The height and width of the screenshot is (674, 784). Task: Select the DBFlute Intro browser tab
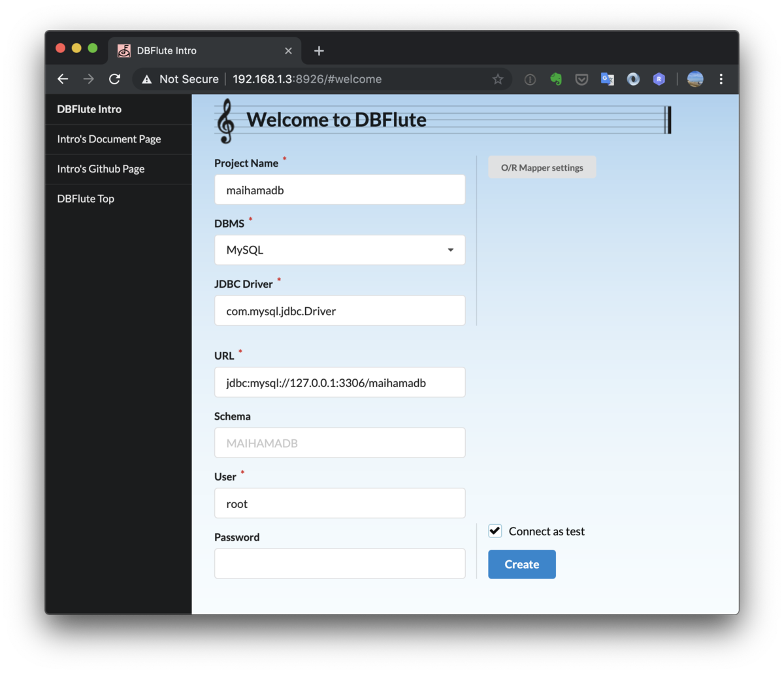coord(204,50)
